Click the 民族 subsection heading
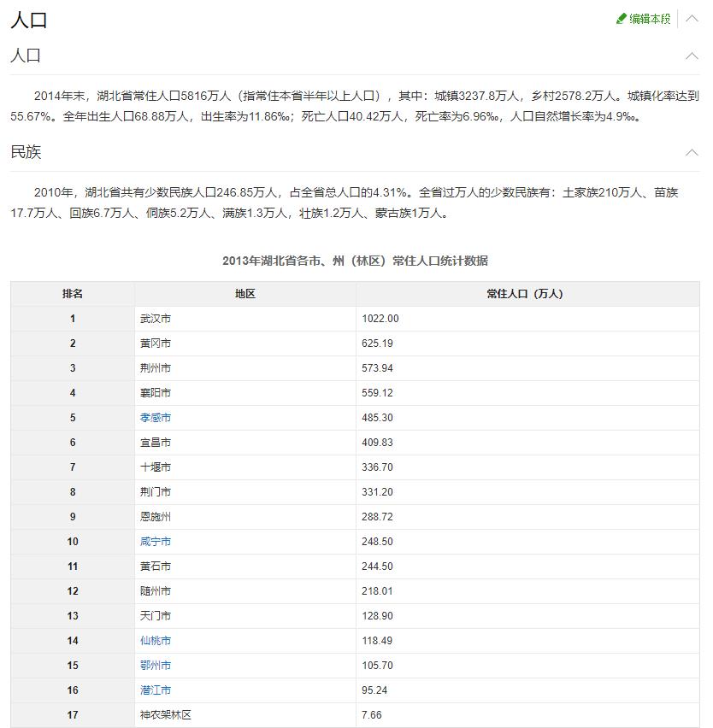Screen dimensions: 713x728 (x=26, y=152)
